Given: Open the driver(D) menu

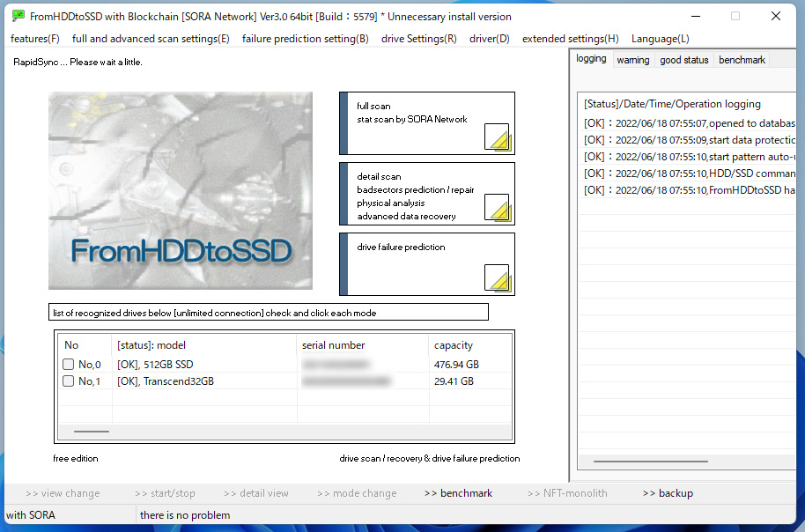Looking at the screenshot, I should pos(490,39).
